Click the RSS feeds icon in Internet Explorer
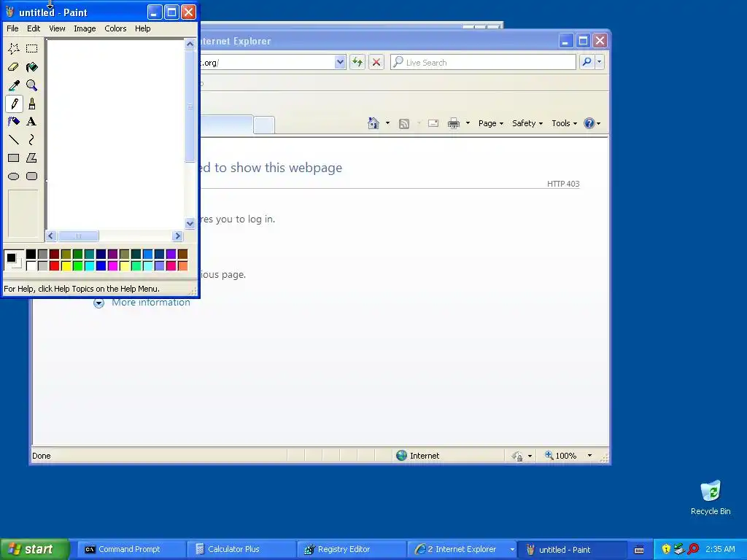This screenshot has width=747, height=560. click(x=404, y=124)
